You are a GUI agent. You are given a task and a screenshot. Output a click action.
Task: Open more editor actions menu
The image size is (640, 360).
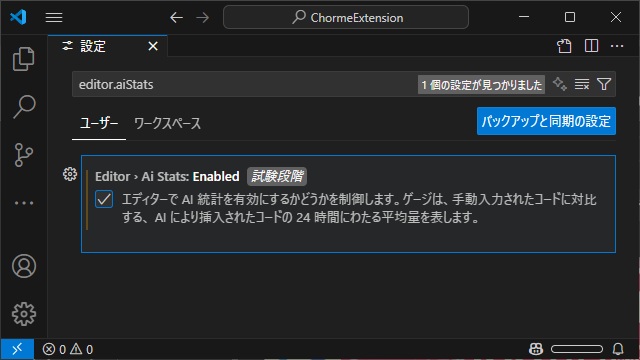(617, 46)
